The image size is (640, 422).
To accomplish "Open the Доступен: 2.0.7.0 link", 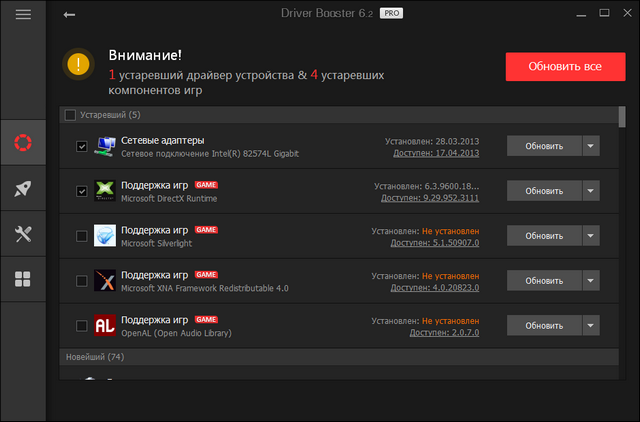I will point(444,333).
